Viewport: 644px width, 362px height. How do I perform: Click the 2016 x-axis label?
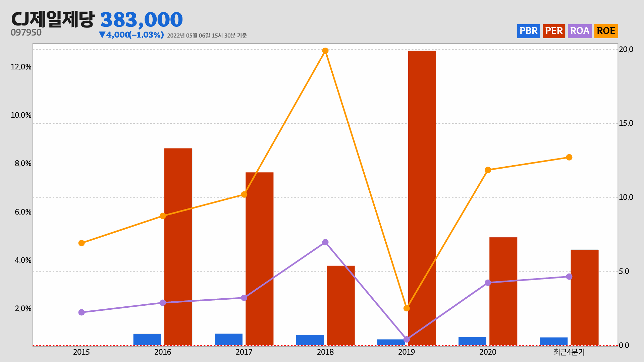point(163,352)
